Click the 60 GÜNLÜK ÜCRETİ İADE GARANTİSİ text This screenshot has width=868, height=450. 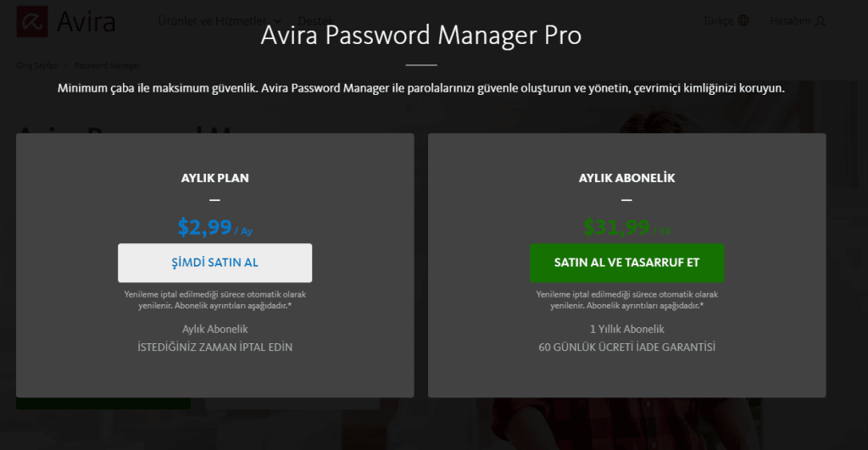[x=626, y=347]
